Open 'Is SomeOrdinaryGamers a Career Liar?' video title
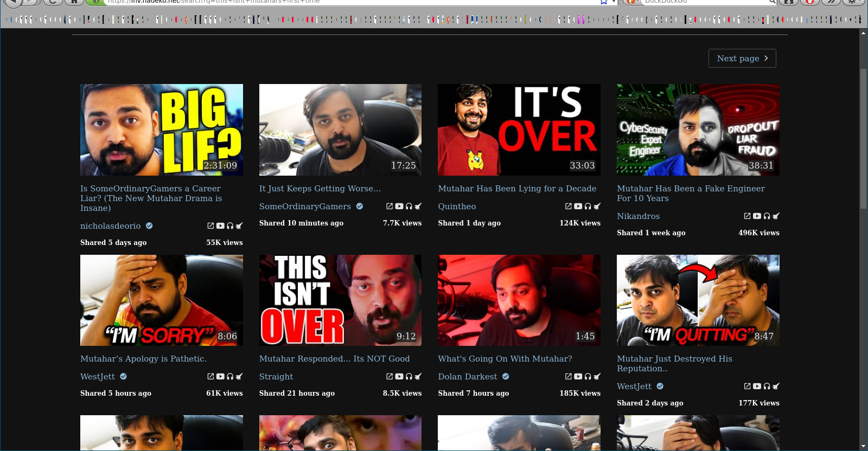 [151, 198]
